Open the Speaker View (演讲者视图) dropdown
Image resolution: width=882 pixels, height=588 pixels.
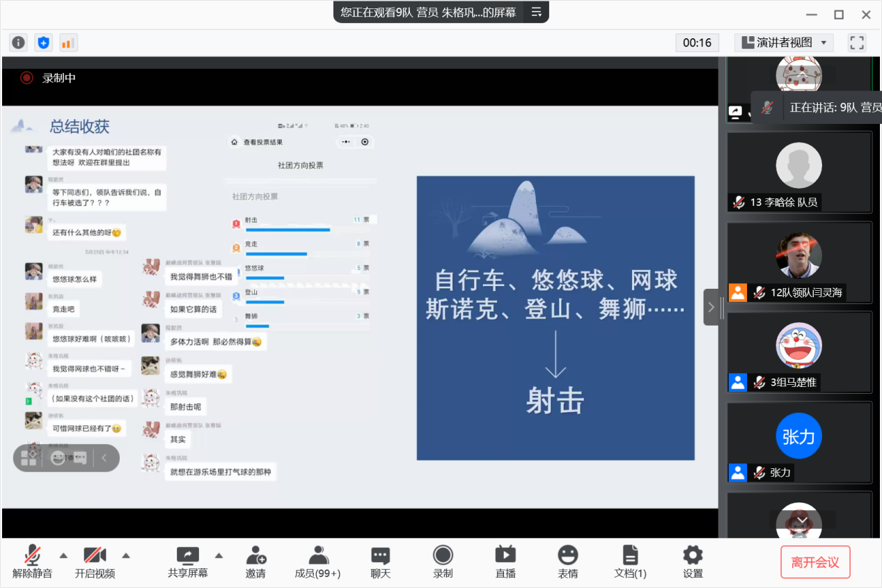coord(784,42)
